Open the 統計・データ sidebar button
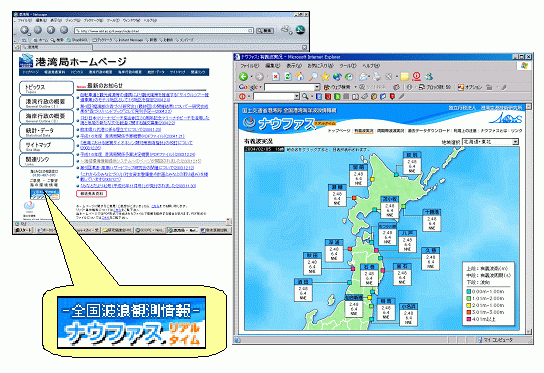Viewport: 544px width, 373px height. point(46,131)
